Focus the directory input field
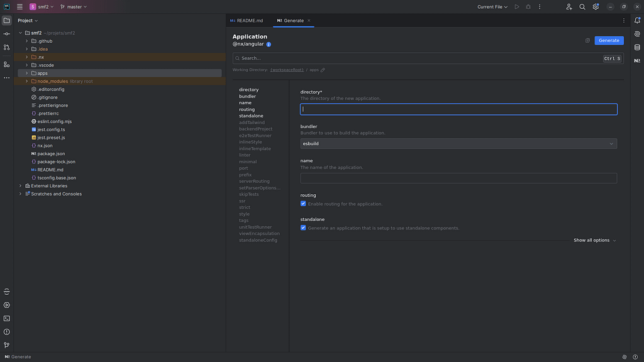The image size is (644, 362). [458, 109]
